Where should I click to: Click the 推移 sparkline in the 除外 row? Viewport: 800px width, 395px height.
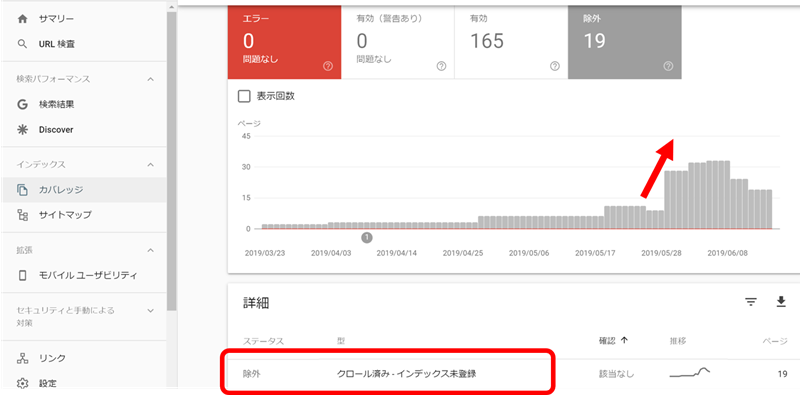pyautogui.click(x=690, y=372)
